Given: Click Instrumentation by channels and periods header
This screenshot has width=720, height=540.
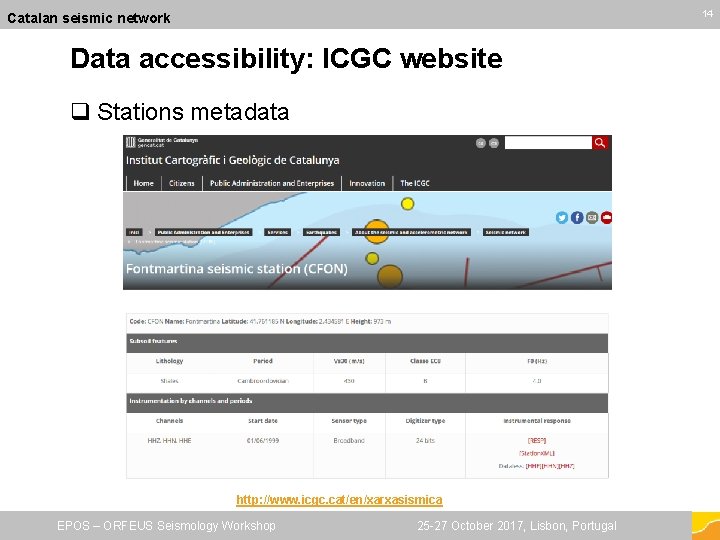Looking at the screenshot, I should point(367,403).
